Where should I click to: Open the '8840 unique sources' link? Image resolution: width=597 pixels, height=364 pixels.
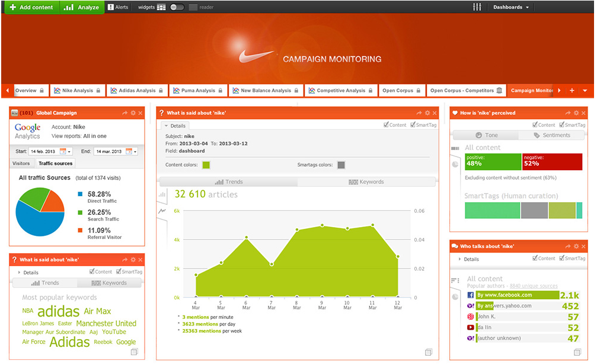(534, 286)
